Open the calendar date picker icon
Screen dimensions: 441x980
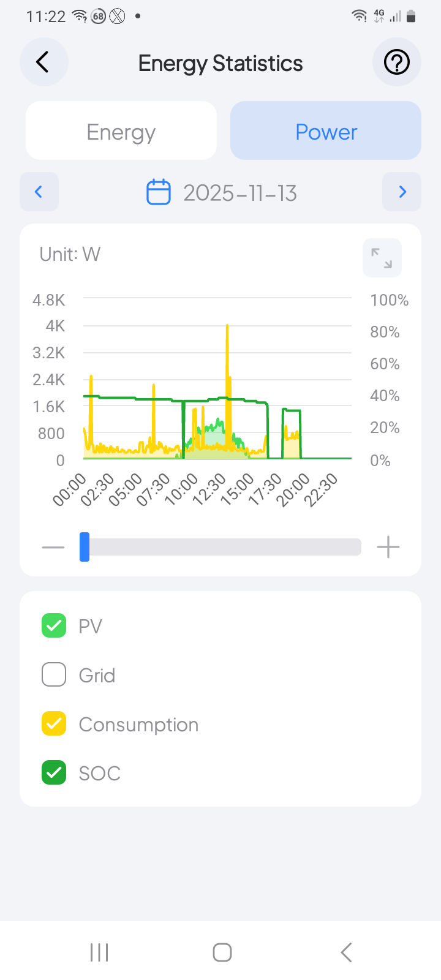click(159, 192)
